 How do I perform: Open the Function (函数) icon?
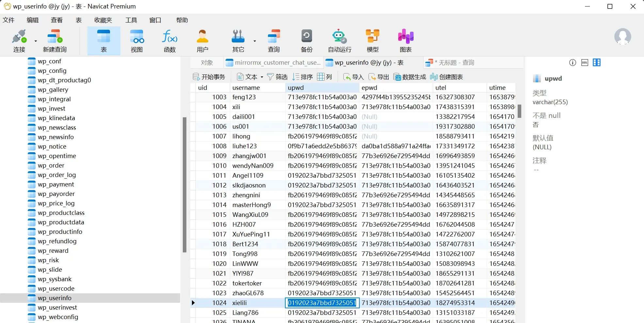point(169,37)
